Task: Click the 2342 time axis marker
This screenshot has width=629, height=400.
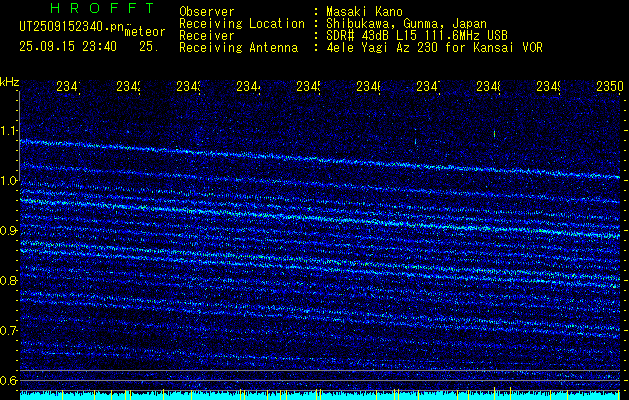Action: pos(128,86)
